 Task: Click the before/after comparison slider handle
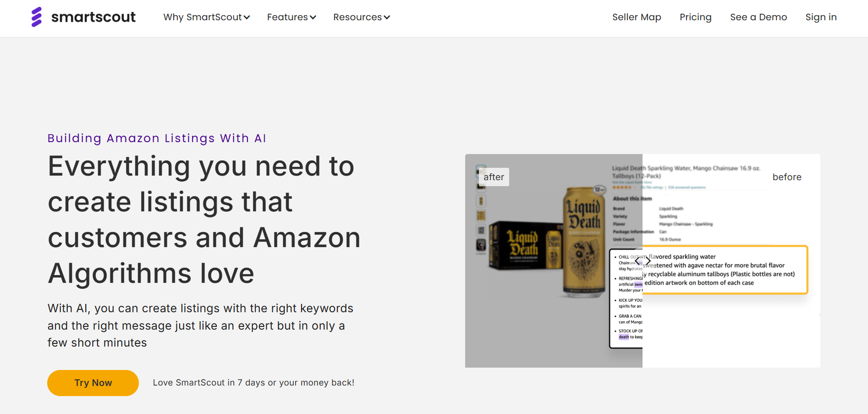[x=642, y=261]
